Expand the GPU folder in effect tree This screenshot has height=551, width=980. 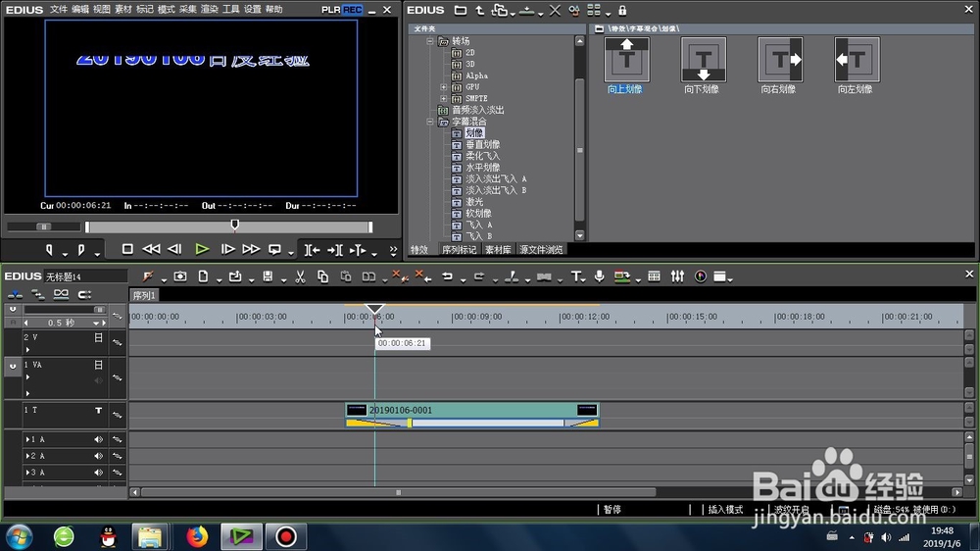point(444,87)
